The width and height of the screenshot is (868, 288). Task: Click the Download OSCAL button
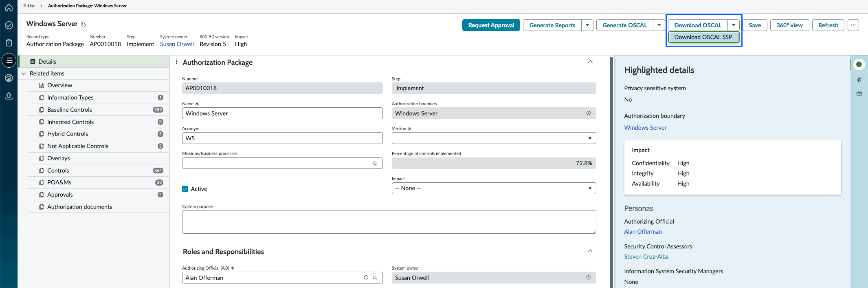[x=698, y=25]
